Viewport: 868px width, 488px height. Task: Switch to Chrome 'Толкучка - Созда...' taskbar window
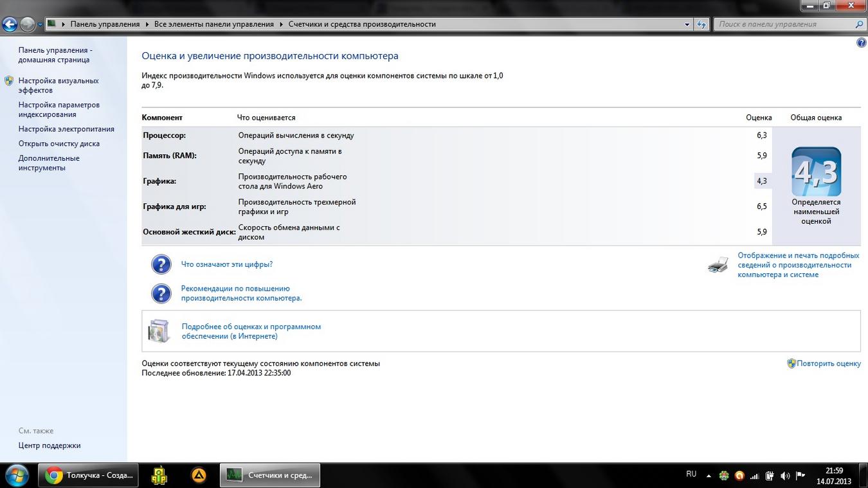(x=89, y=476)
